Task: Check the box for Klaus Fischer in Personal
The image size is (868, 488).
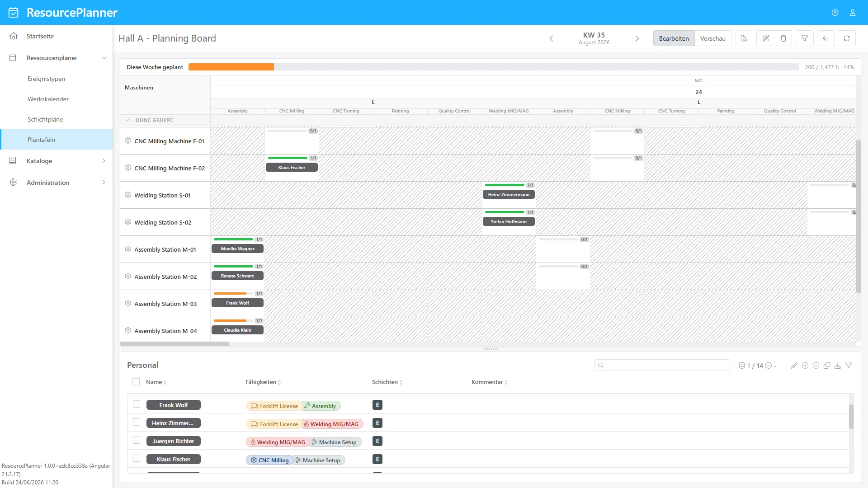Action: 137,458
